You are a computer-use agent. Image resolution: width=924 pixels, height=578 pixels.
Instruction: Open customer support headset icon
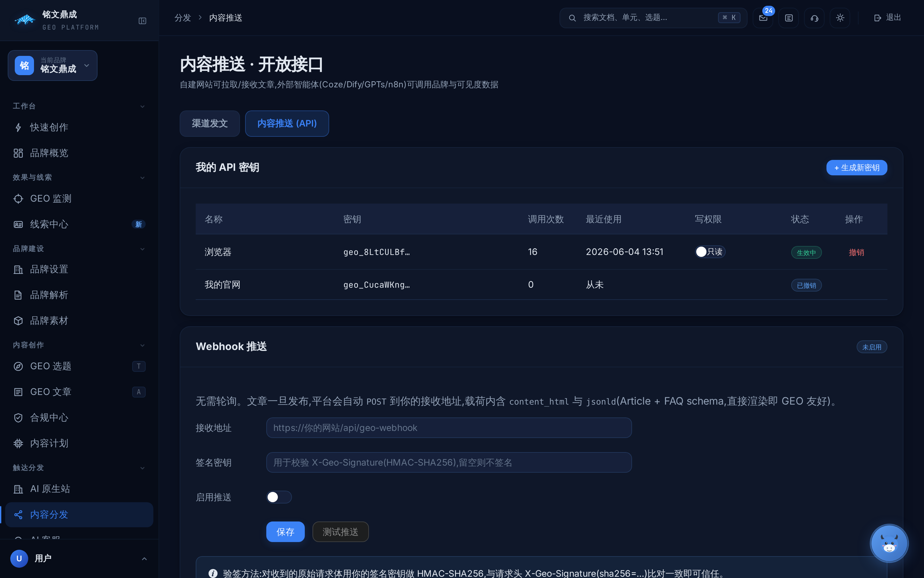coord(814,18)
